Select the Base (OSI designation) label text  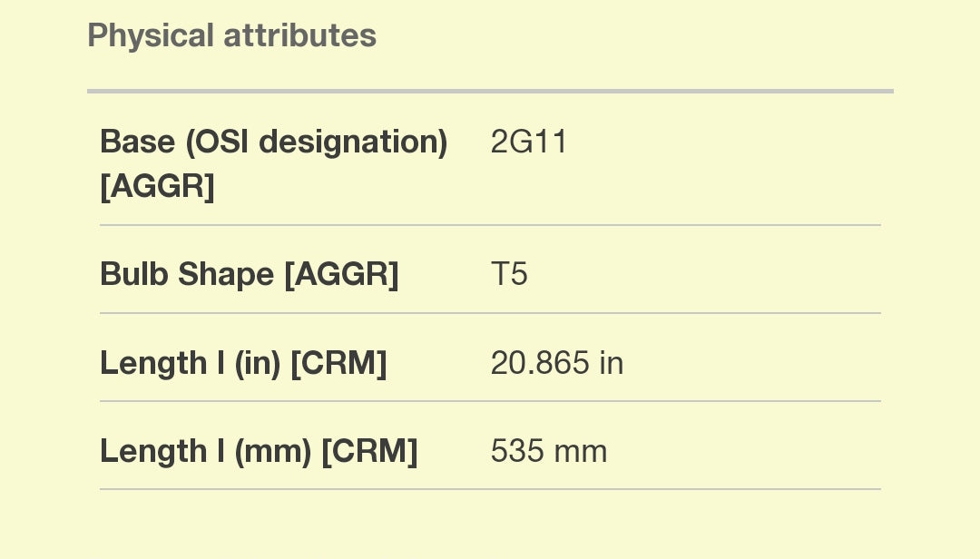(x=273, y=142)
